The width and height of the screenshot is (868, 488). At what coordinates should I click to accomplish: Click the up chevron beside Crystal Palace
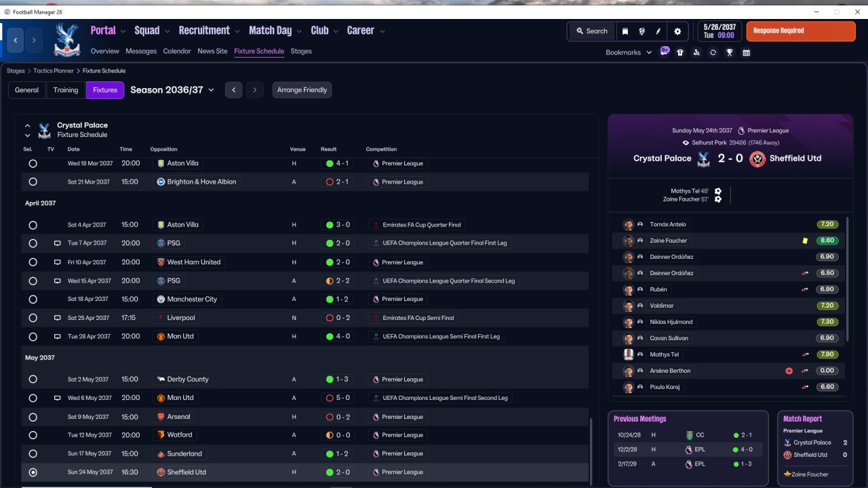[x=28, y=125]
